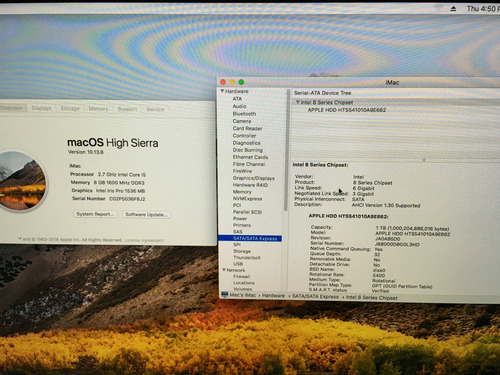This screenshot has height=375, width=500.
Task: Select APPLE HDD HTS541010A9E662 in device tree
Action: (347, 110)
